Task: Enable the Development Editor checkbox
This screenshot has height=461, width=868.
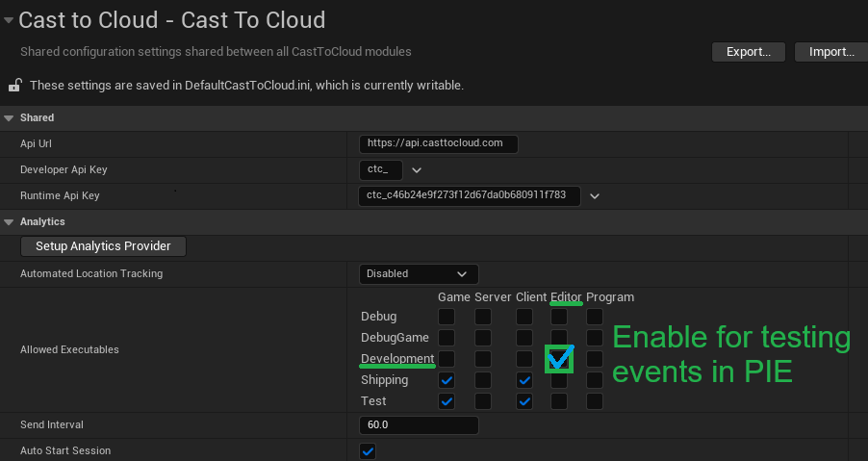Action: tap(559, 359)
